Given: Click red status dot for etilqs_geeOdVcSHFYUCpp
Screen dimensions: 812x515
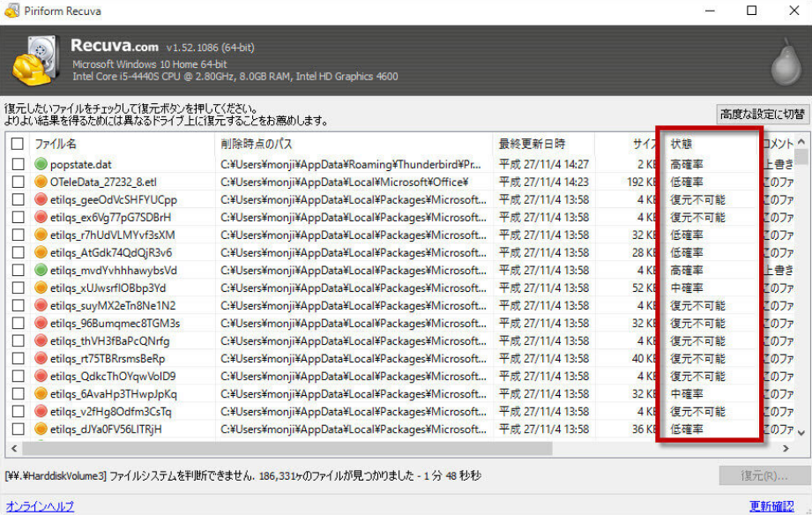Looking at the screenshot, I should tap(41, 199).
